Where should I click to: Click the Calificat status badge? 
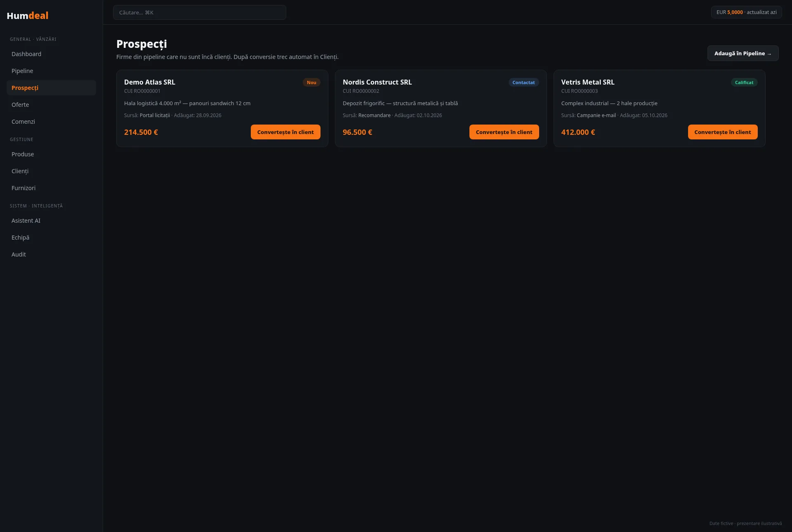[x=744, y=82]
